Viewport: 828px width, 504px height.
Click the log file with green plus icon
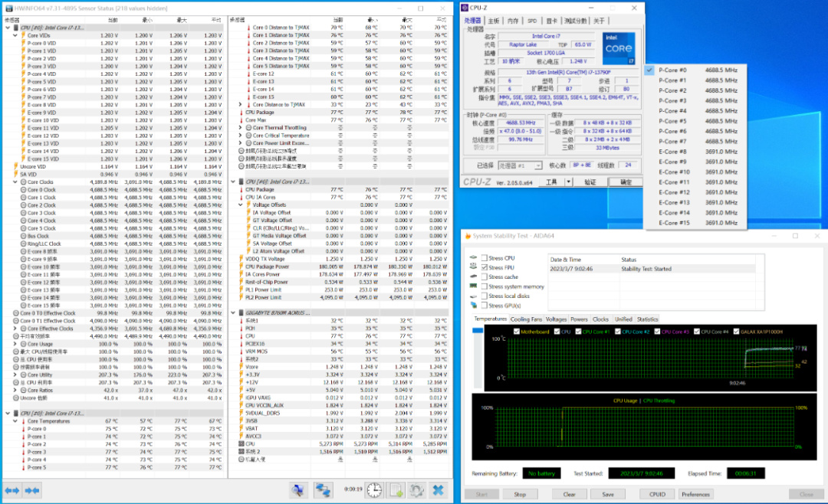click(x=396, y=490)
